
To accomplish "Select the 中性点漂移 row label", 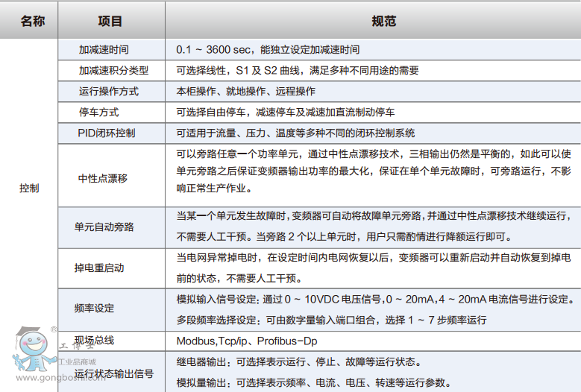I will click(x=103, y=179).
